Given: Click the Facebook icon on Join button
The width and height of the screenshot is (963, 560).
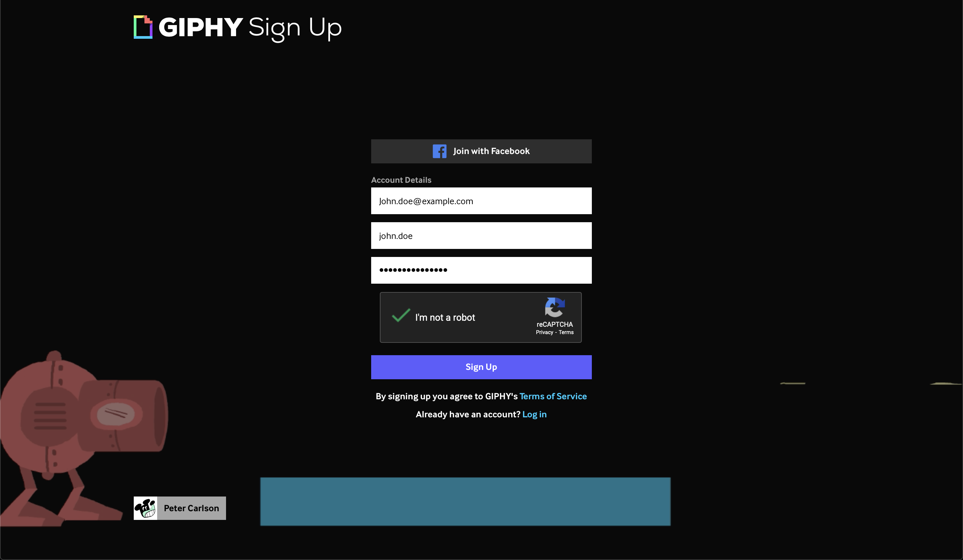Looking at the screenshot, I should point(440,150).
